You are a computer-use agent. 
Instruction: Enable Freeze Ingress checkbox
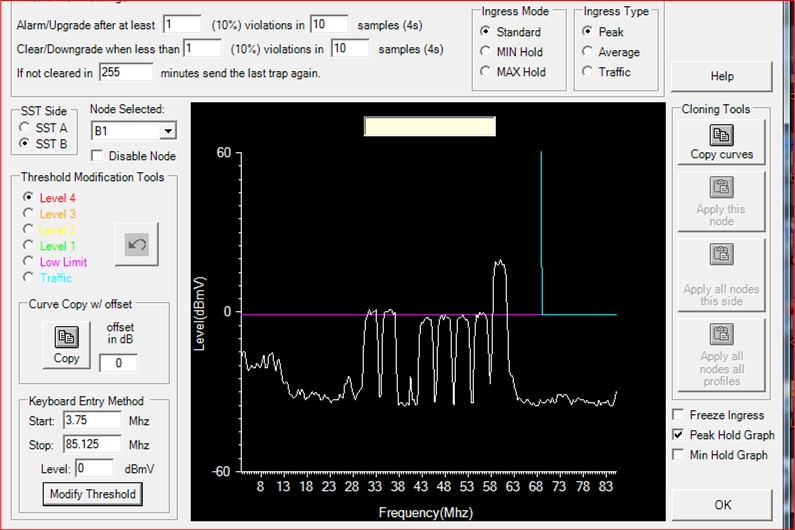[x=678, y=415]
